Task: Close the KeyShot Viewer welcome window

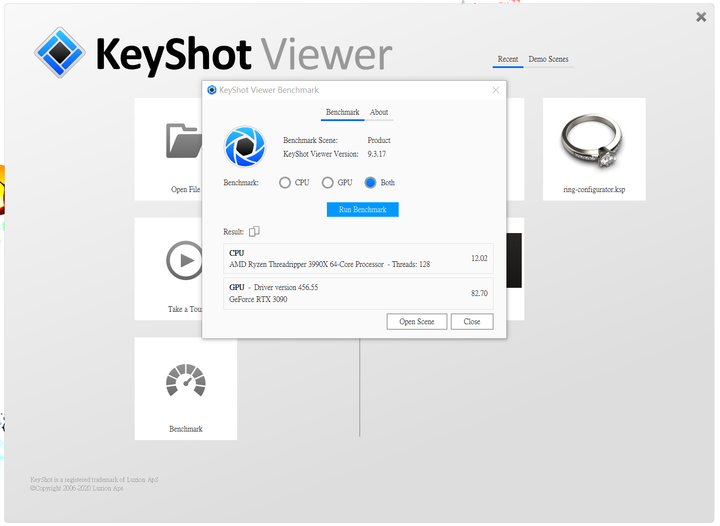Action: pyautogui.click(x=701, y=17)
